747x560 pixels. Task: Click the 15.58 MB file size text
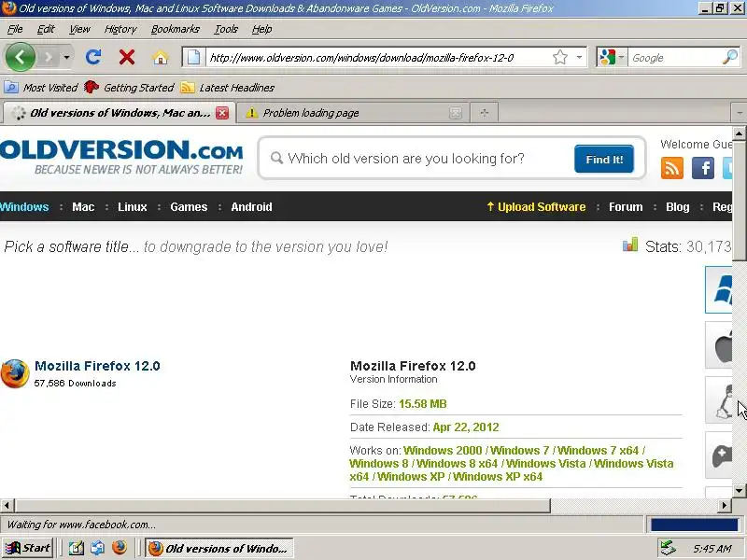[423, 404]
